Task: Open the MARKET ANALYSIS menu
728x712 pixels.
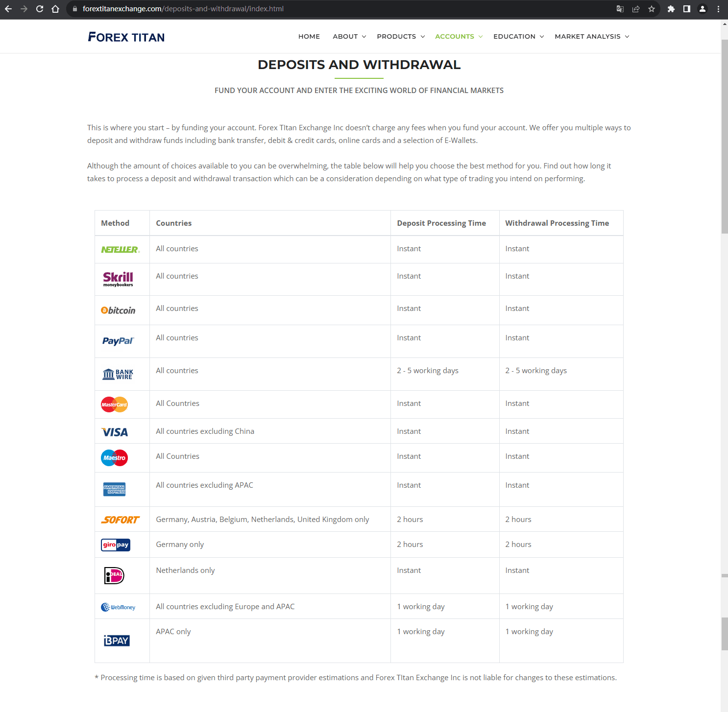Action: coord(587,36)
